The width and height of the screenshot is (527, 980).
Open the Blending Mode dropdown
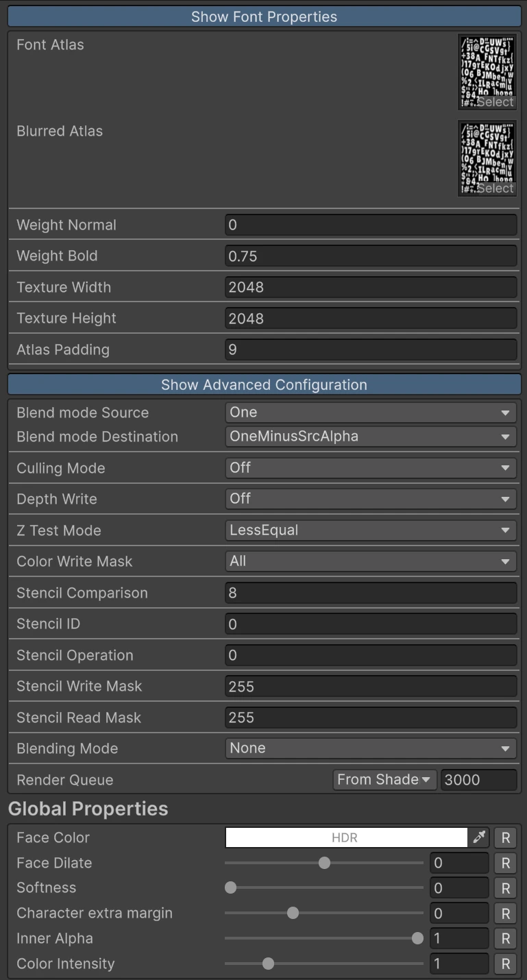tap(371, 748)
